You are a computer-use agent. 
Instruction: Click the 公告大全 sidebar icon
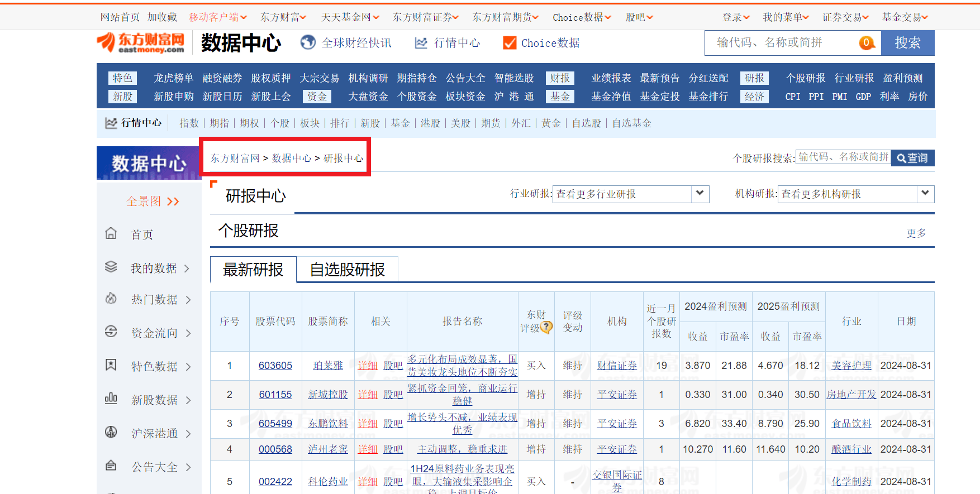pyautogui.click(x=111, y=465)
